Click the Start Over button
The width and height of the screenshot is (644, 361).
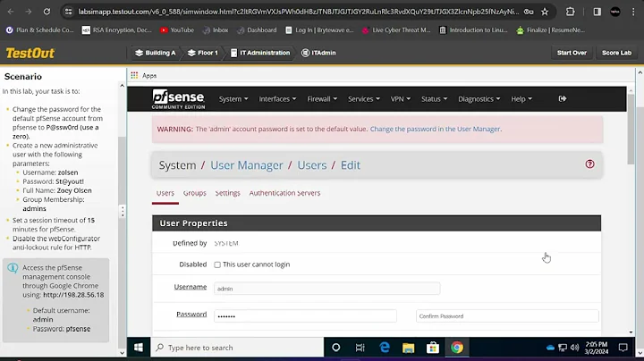pos(572,53)
